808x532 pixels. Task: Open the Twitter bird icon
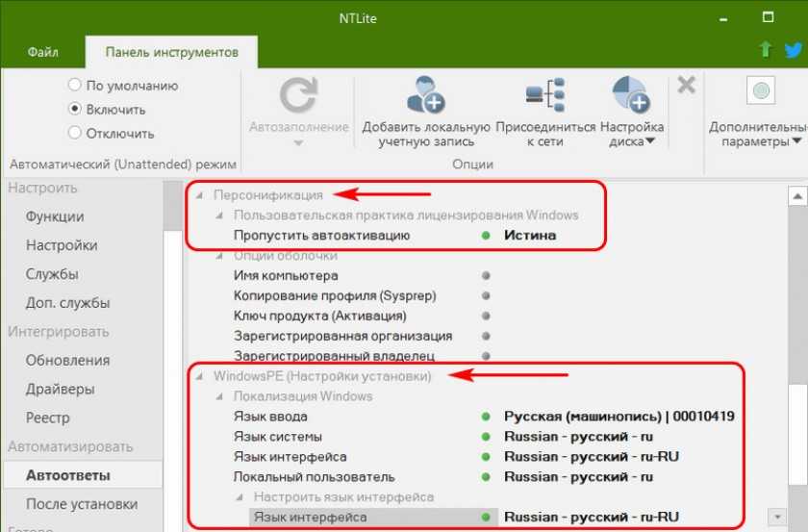click(x=791, y=49)
